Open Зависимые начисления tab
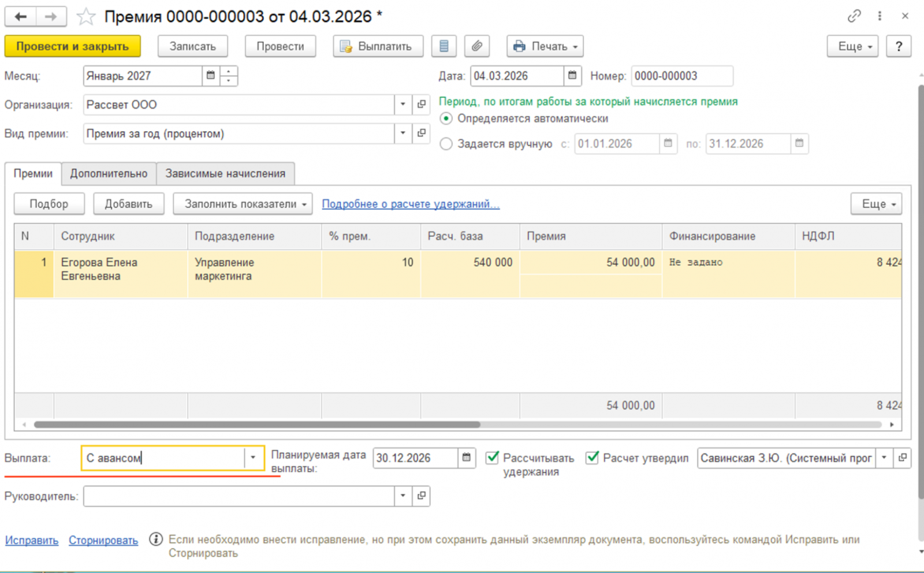 (225, 174)
